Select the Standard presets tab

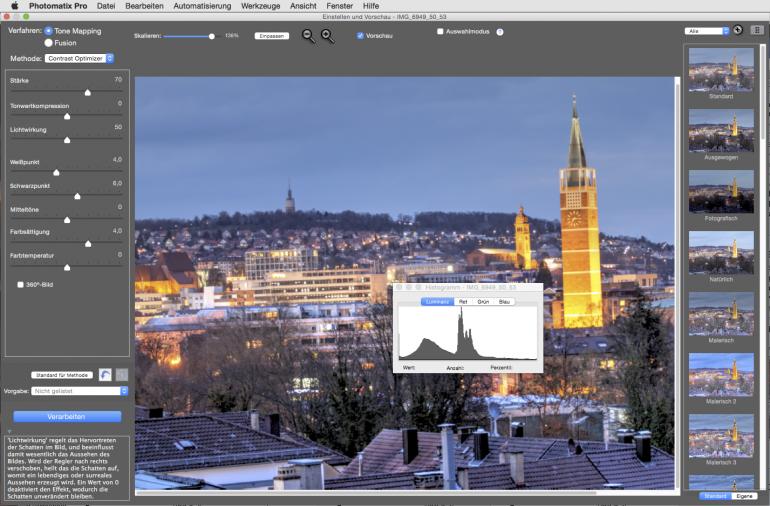point(715,496)
